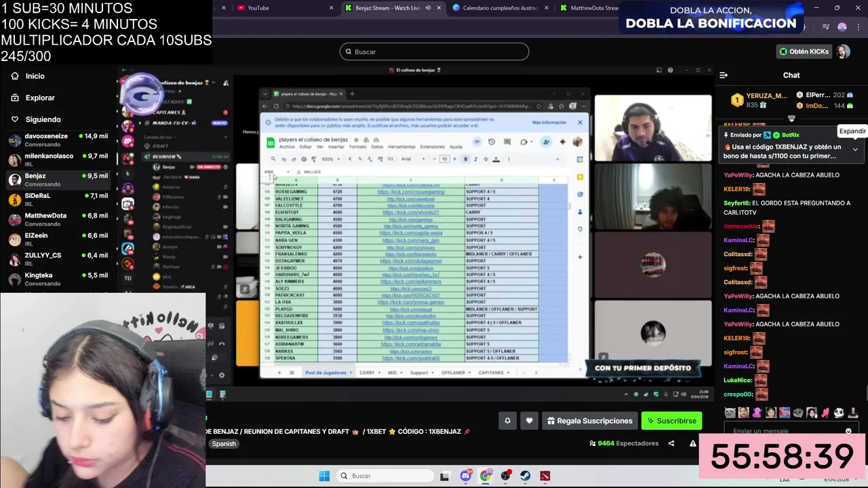Click the Suscribirse button
Viewport: 868px width, 488px height.
[x=671, y=421]
